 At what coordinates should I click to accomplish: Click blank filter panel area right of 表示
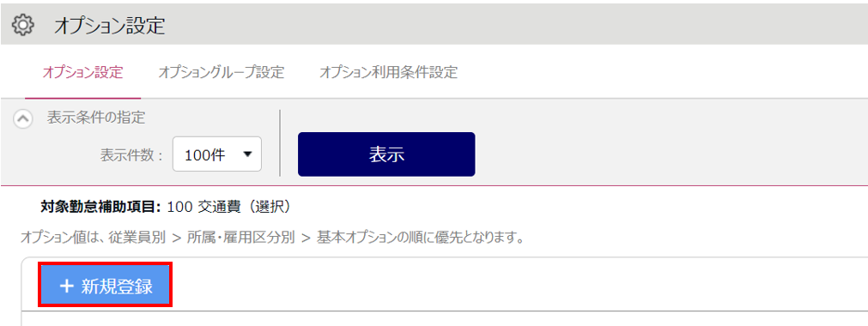pyautogui.click(x=671, y=142)
